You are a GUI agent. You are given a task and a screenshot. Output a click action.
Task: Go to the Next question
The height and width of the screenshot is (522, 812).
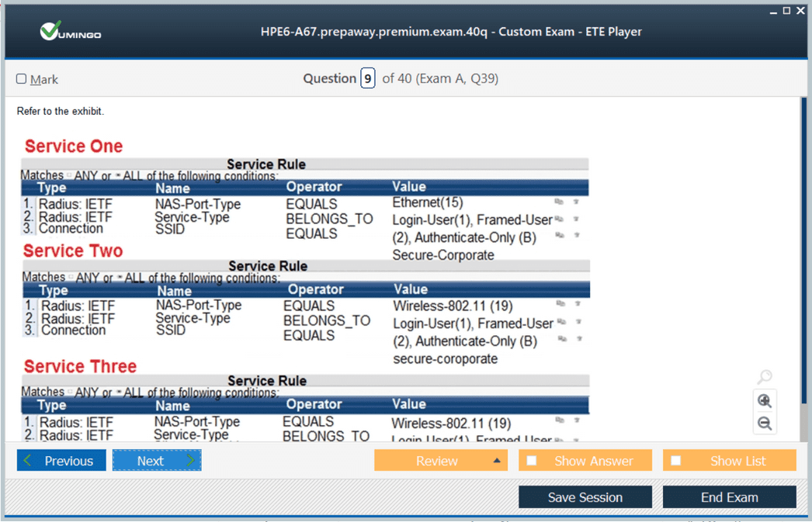pyautogui.click(x=157, y=461)
